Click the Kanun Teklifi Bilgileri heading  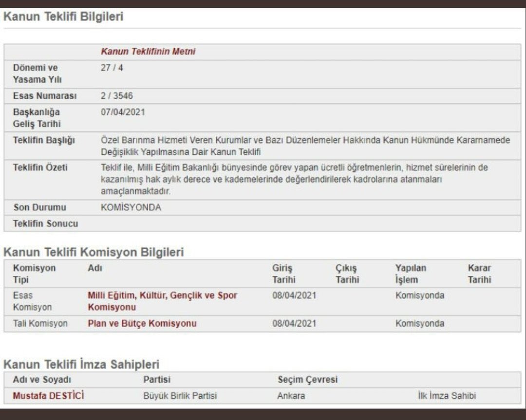[63, 17]
